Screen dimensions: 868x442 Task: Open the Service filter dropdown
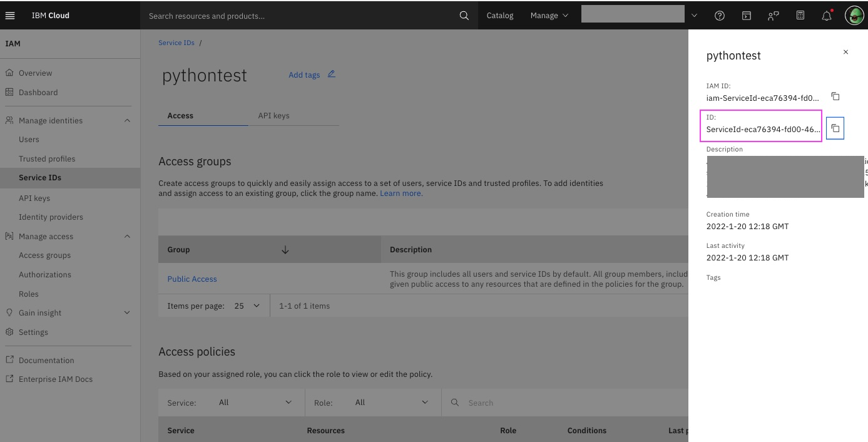[x=256, y=403]
